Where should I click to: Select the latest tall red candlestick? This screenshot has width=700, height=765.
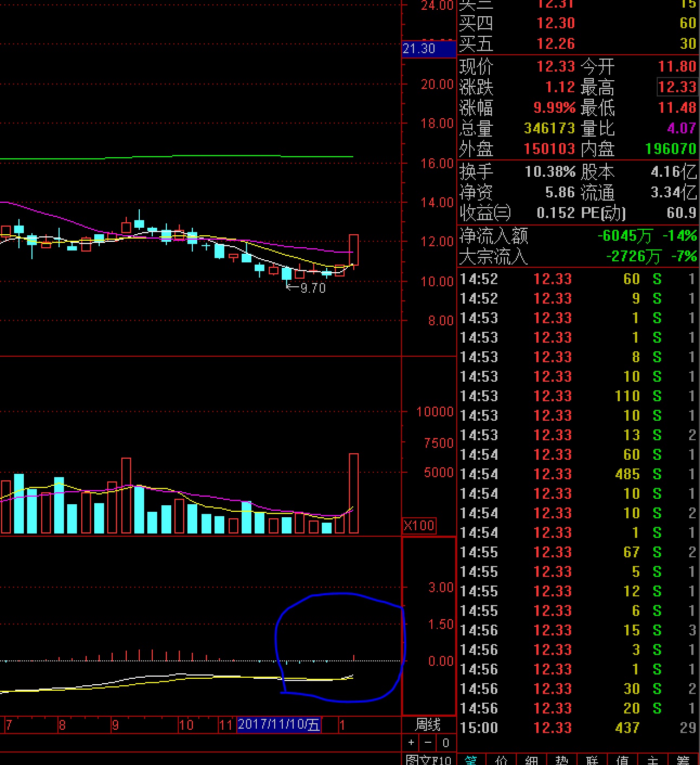(x=354, y=249)
